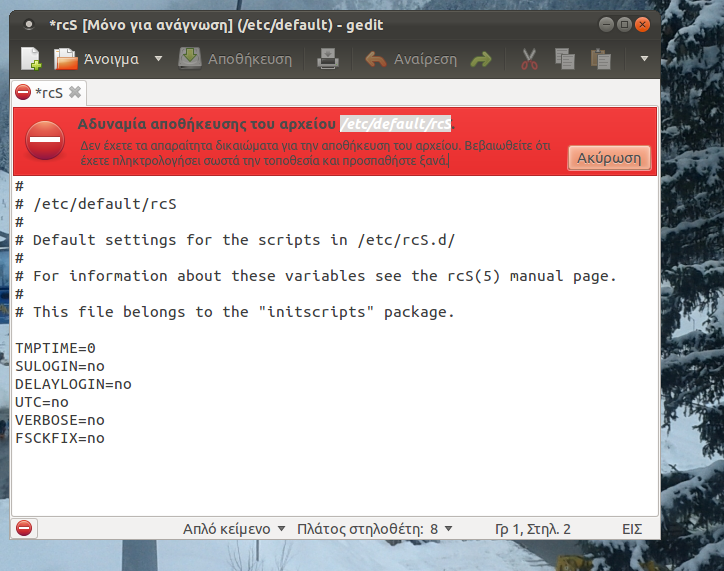This screenshot has height=571, width=724.
Task: Click the 'This file belongs to' comment line
Action: point(235,312)
